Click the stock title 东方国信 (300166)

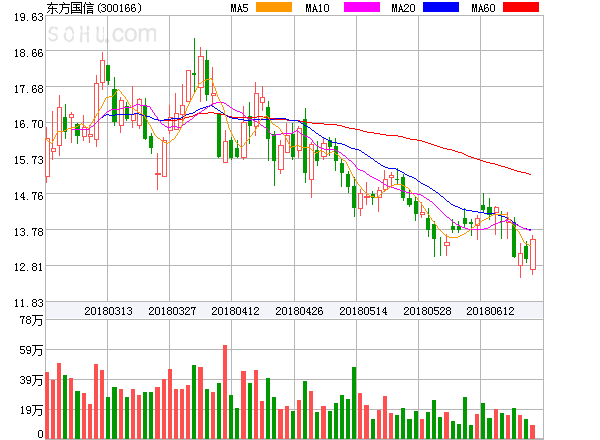pyautogui.click(x=95, y=8)
